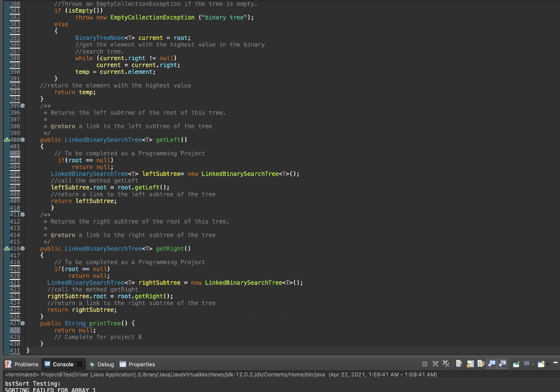Click 'return null;' inside printTree
Viewport: 560px width, 392px height.
(75, 330)
